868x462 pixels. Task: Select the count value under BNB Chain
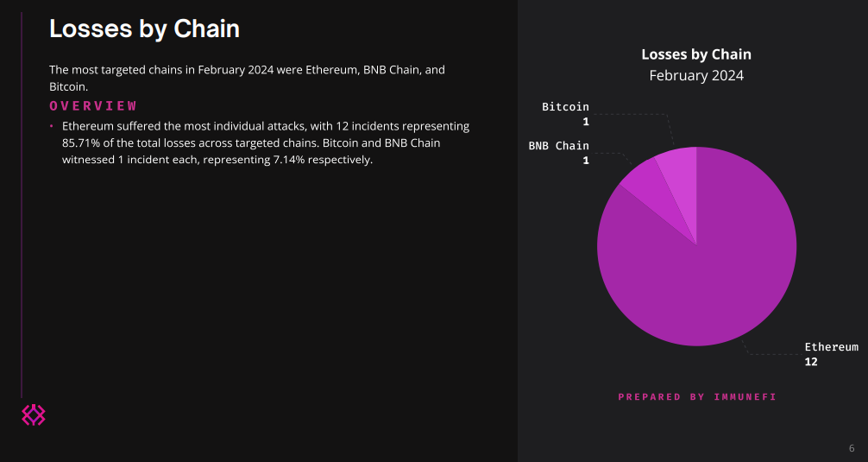(x=586, y=161)
